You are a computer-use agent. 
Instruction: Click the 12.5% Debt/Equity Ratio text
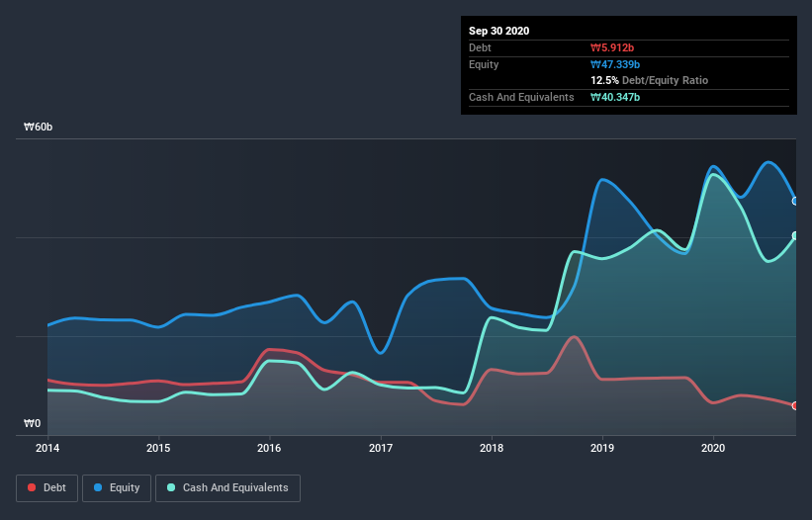pyautogui.click(x=650, y=80)
